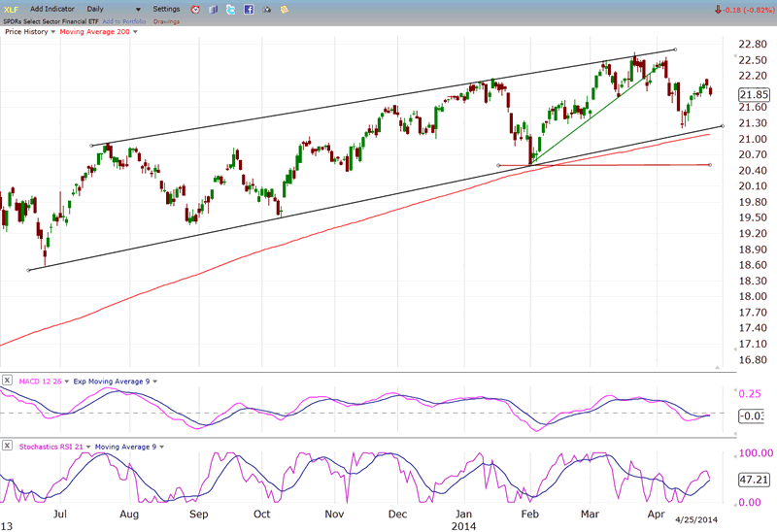Click the 22.80 price axis label

click(x=753, y=44)
